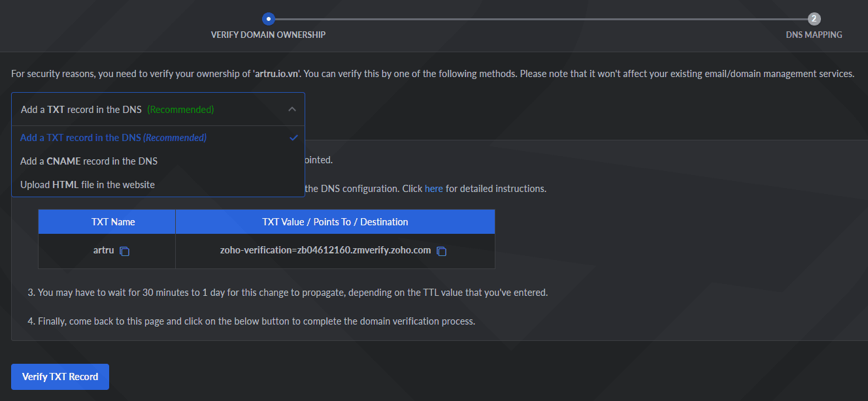This screenshot has width=868, height=401.
Task: Collapse the verification method dropdown
Action: 292,110
